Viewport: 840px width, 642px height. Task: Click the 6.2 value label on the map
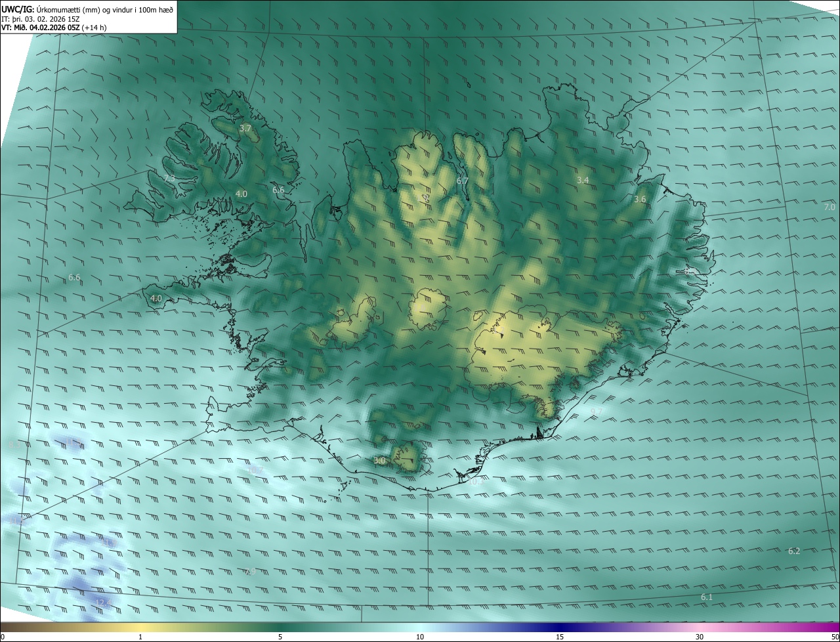point(794,551)
